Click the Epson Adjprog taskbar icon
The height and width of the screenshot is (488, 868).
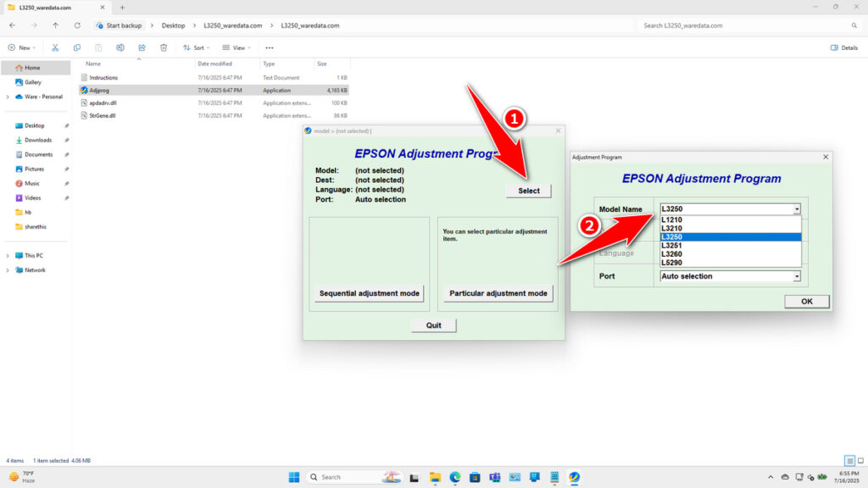coord(574,477)
